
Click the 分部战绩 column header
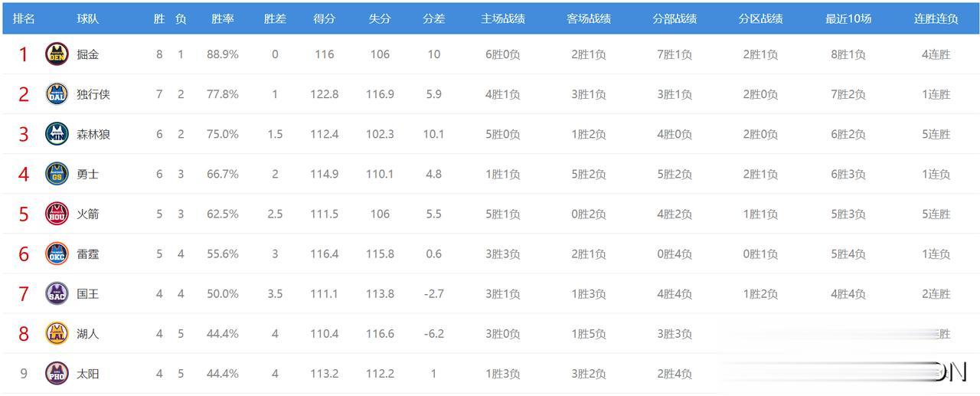point(675,18)
